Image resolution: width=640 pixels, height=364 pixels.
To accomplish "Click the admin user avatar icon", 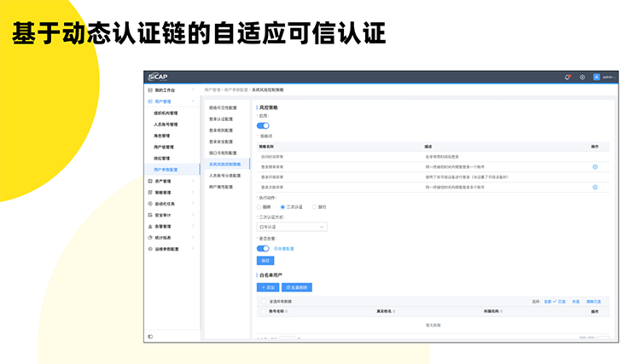I will tap(596, 78).
